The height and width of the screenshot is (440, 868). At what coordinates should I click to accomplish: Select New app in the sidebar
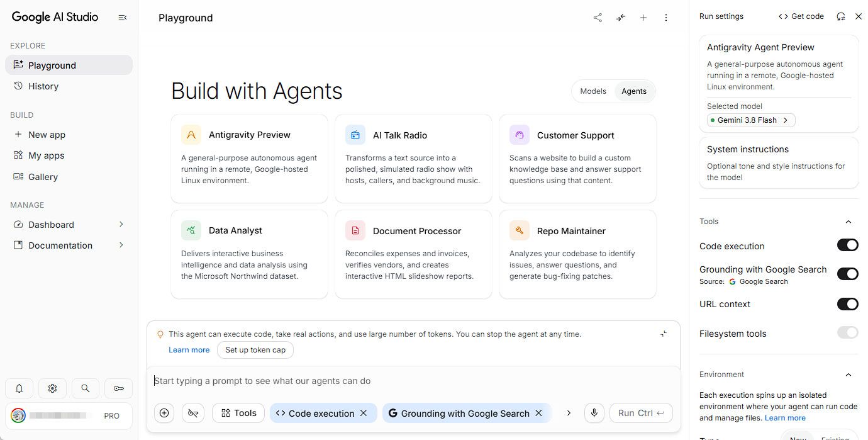click(x=69, y=135)
